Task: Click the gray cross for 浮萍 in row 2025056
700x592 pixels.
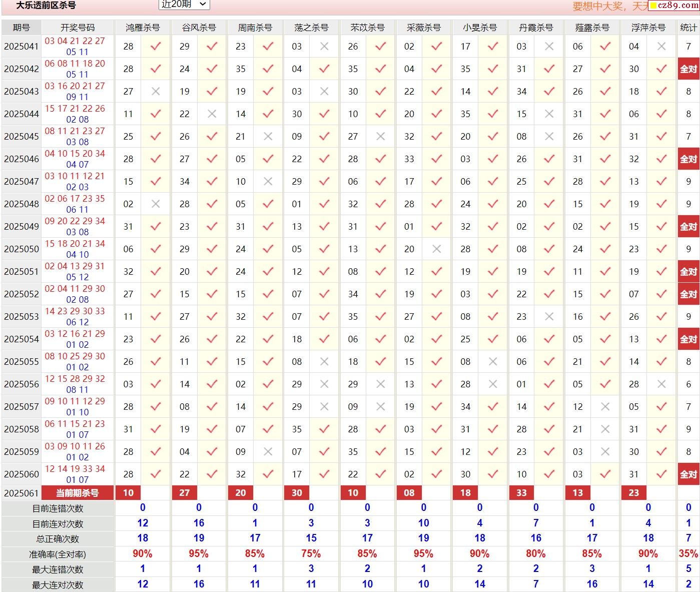Action: (661, 384)
